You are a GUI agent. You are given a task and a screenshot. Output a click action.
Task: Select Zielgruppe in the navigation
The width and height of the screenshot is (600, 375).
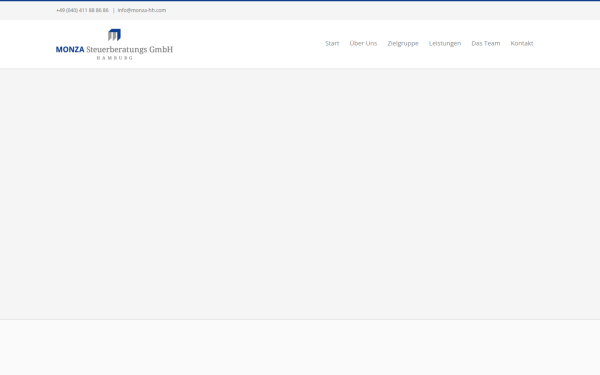[403, 44]
